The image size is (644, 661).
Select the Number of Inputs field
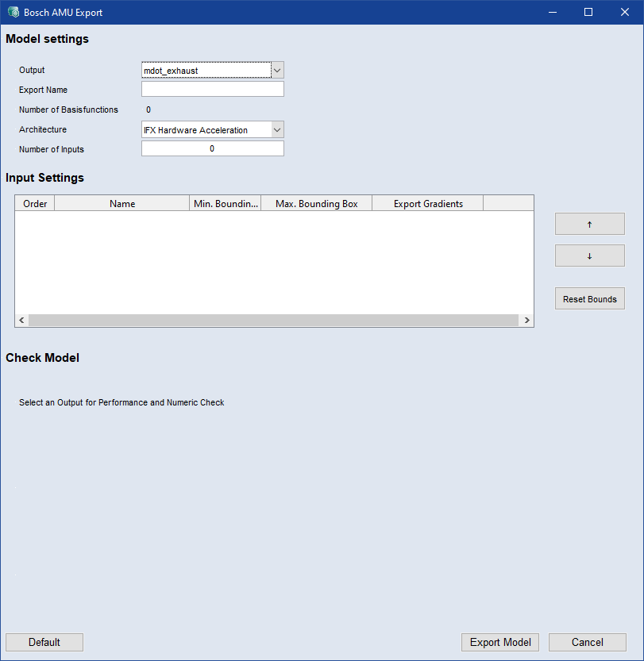212,149
